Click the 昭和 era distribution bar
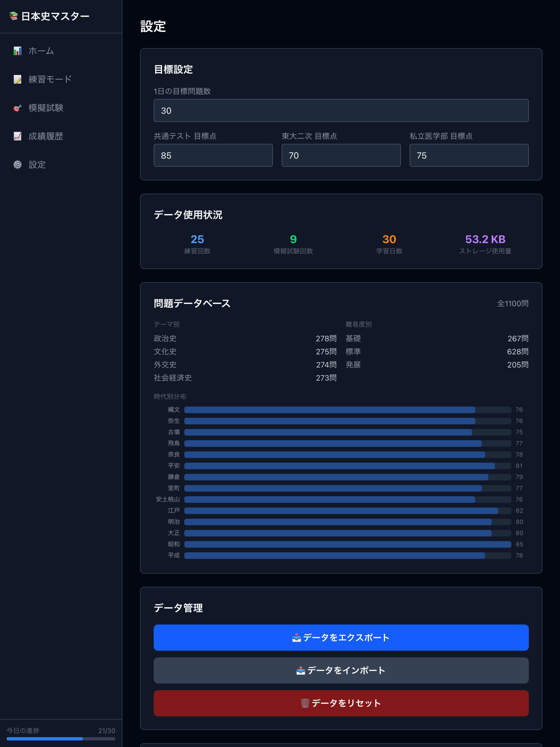The width and height of the screenshot is (560, 747). pos(348,544)
